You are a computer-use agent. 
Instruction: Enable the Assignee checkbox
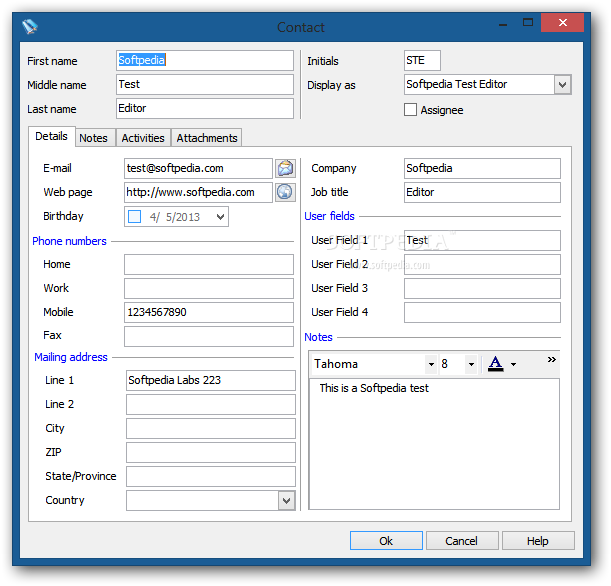(x=410, y=110)
